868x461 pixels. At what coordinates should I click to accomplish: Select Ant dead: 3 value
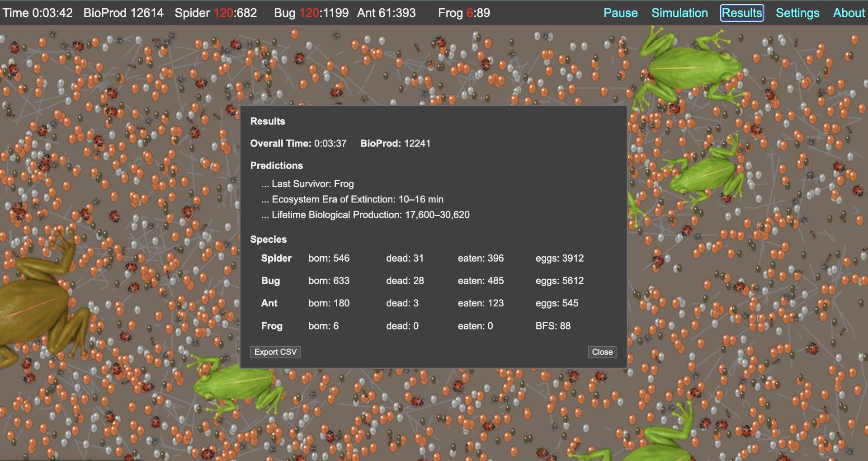click(x=402, y=303)
